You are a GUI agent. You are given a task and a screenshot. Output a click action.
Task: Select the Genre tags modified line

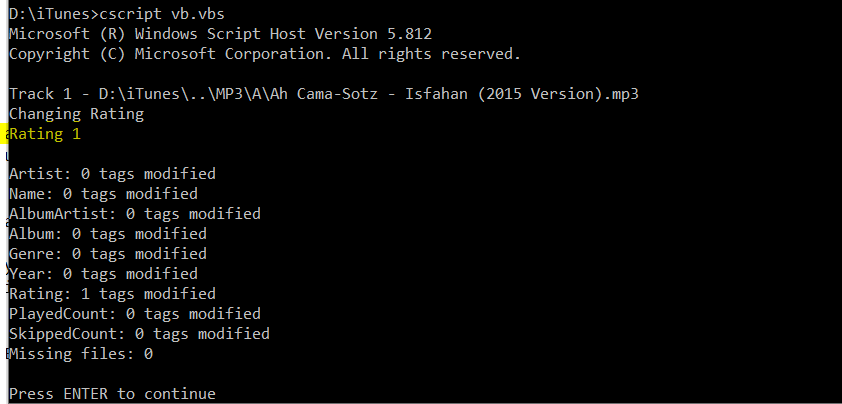pyautogui.click(x=108, y=254)
